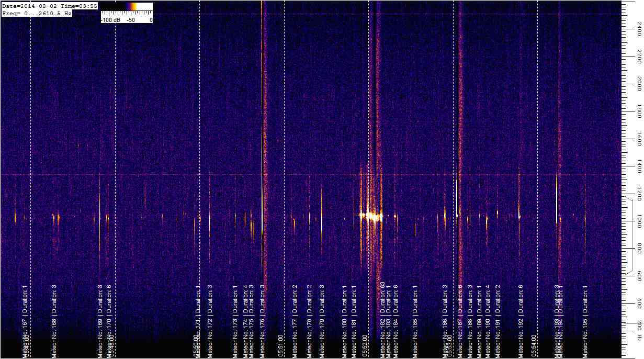Select the Meteor No. 169 label

coord(100,321)
